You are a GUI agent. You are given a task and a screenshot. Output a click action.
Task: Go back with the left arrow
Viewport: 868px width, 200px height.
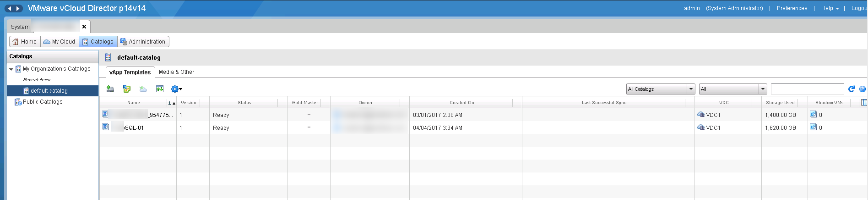pyautogui.click(x=10, y=8)
